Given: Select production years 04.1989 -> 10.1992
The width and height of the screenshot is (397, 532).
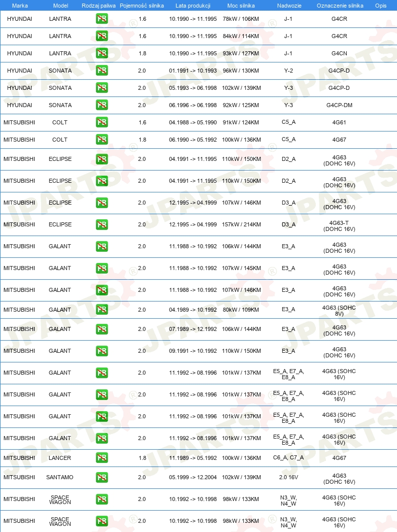Looking at the screenshot, I should coord(193,310).
